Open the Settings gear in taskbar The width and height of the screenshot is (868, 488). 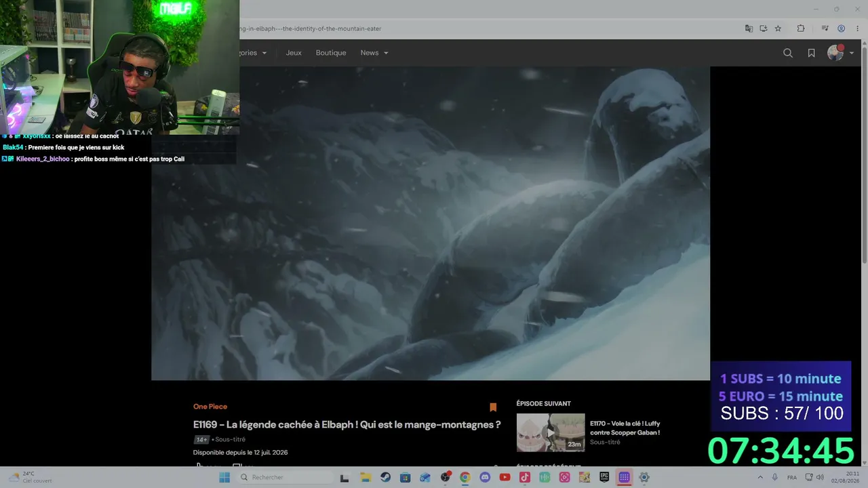tap(644, 477)
